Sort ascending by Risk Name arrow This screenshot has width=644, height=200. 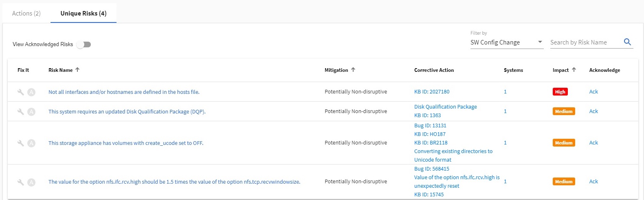click(77, 70)
